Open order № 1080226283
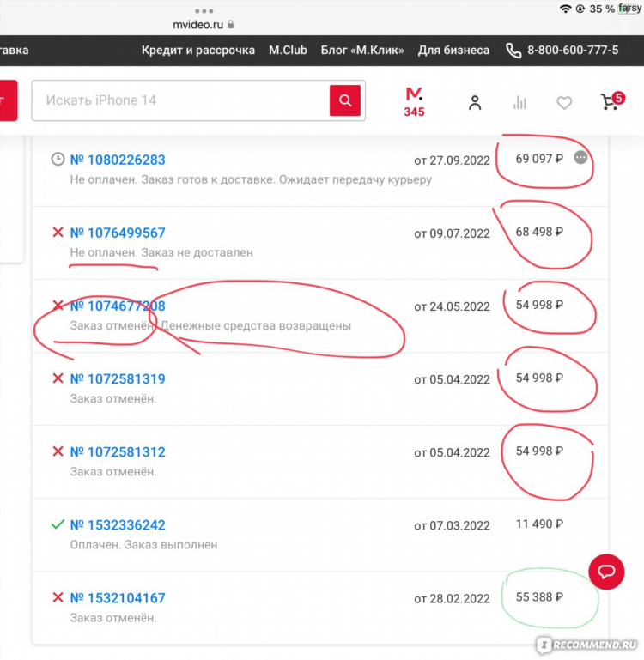 (x=118, y=160)
